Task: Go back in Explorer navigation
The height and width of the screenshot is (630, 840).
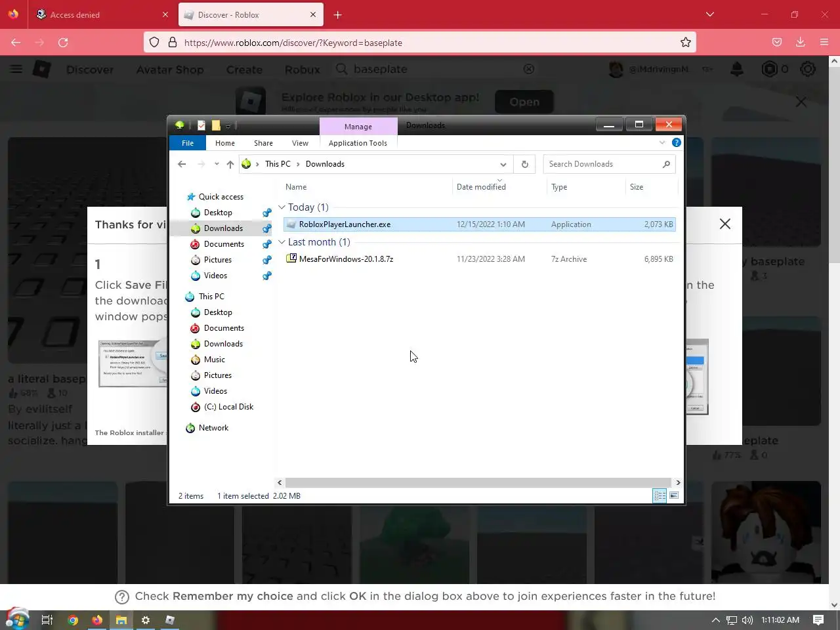Action: pyautogui.click(x=182, y=164)
